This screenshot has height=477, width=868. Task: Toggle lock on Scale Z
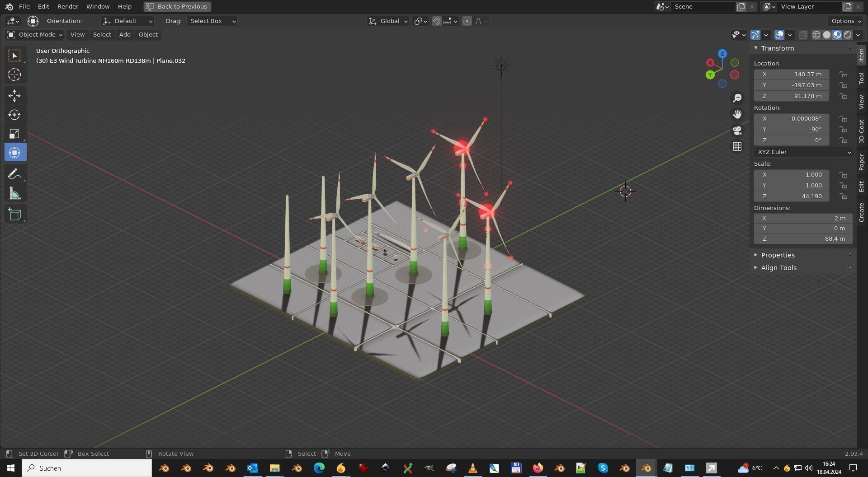pos(844,196)
